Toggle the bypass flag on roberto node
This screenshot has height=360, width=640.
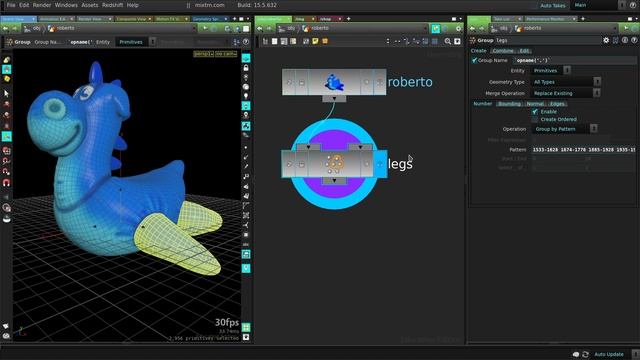click(289, 82)
